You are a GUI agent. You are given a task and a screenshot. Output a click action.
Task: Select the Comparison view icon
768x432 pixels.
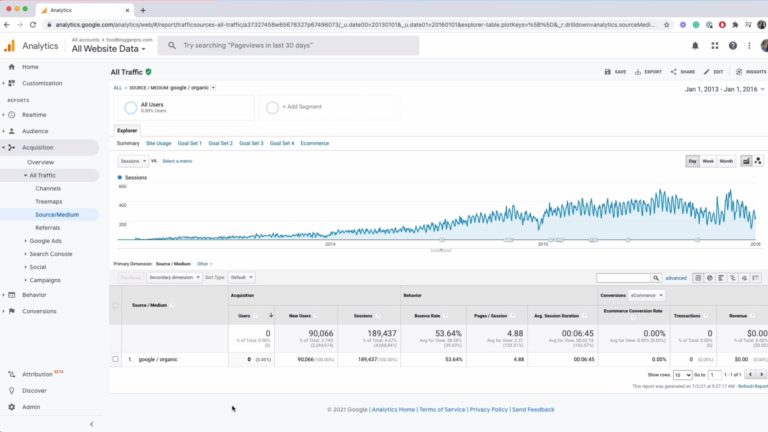[x=733, y=278]
